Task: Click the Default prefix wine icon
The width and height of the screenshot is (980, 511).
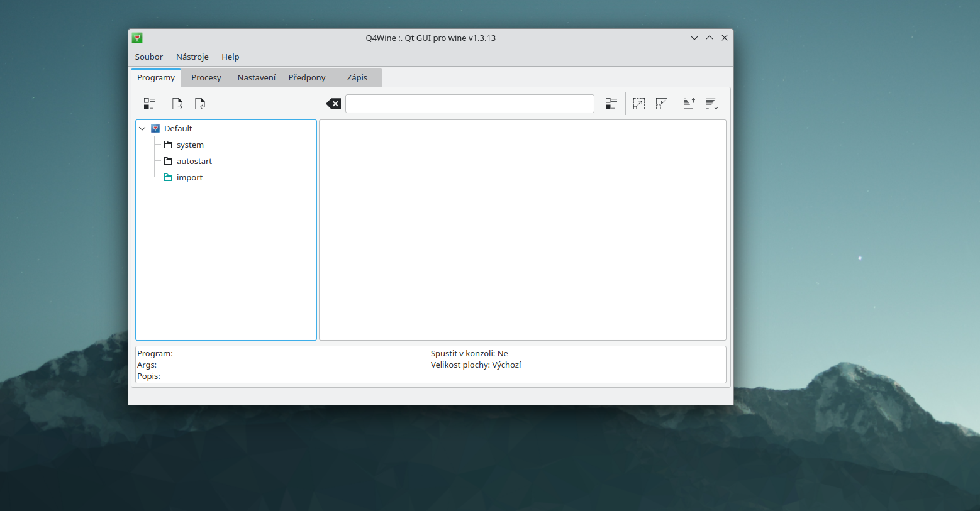Action: coord(155,128)
